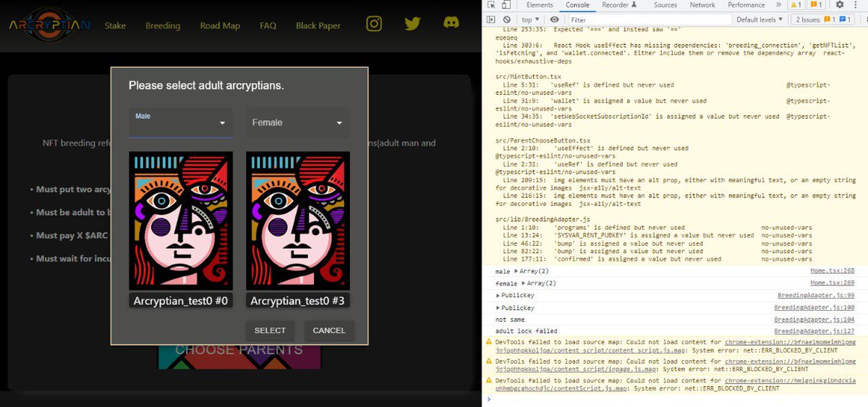This screenshot has width=868, height=407.
Task: Toggle the DevTools device toolbar icon
Action: pyautogui.click(x=507, y=5)
